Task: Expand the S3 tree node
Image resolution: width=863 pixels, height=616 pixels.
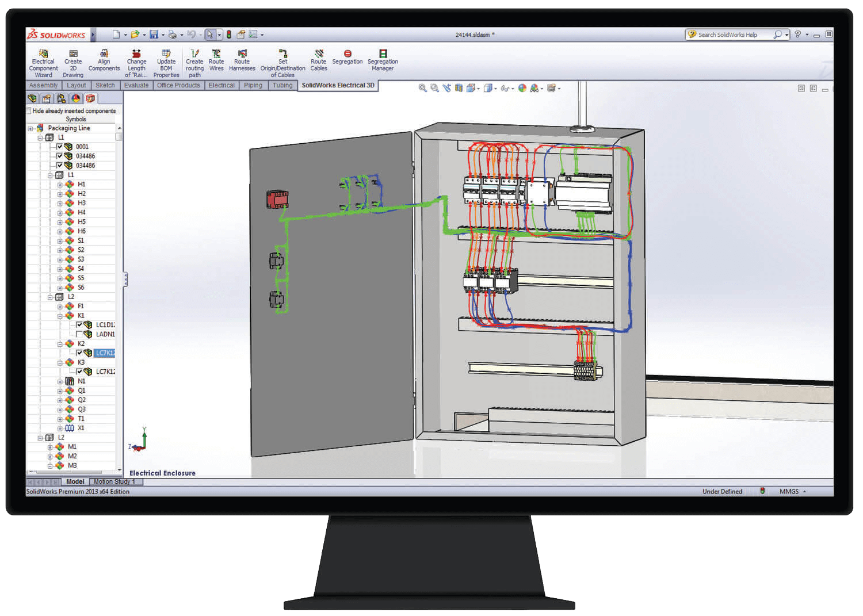Action: coord(60,259)
